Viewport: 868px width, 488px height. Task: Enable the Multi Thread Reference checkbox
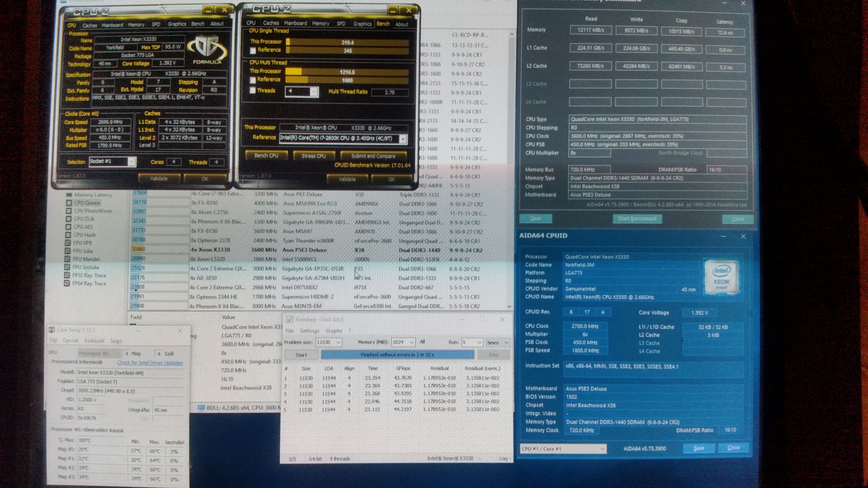click(253, 80)
